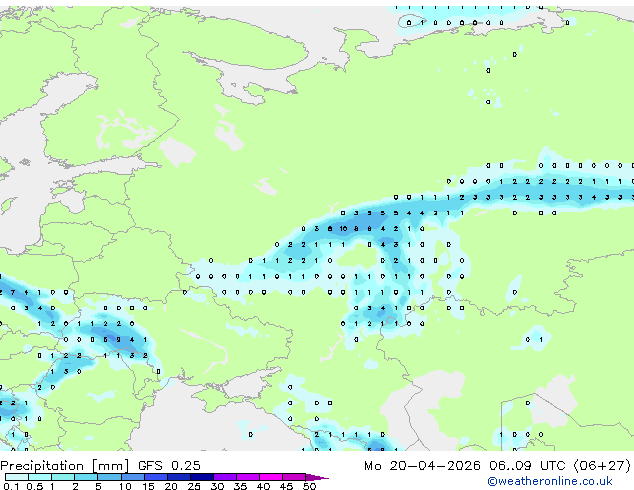The height and width of the screenshot is (490, 634).
Task: Click the 'Precipitation [mm]' title text
Action: [65, 466]
